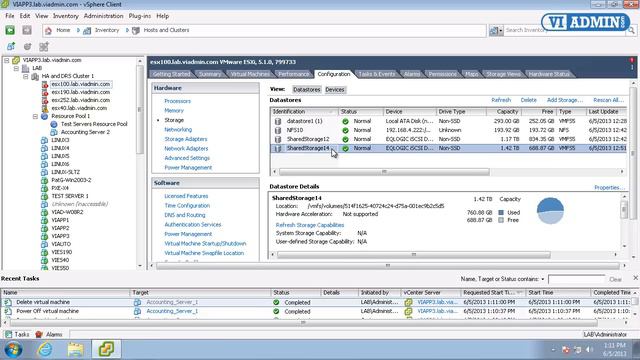Click the Delete datastore link
This screenshot has height=360, width=640.
click(528, 100)
